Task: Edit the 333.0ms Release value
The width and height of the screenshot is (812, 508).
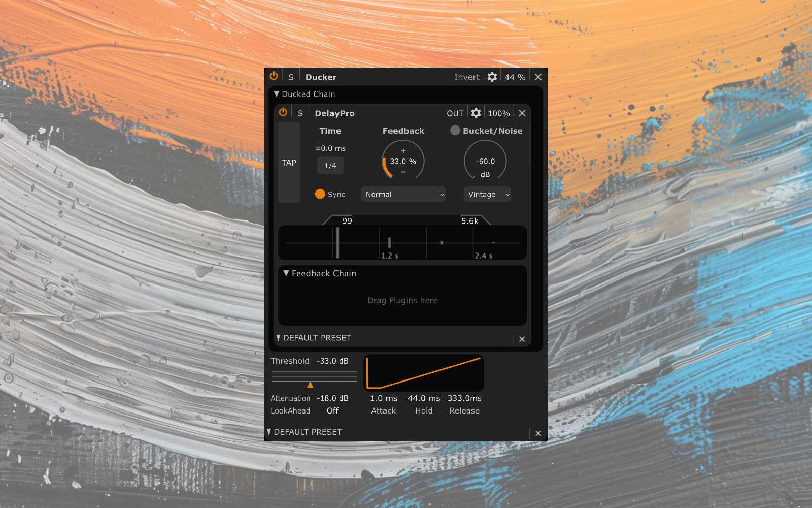Action: (x=464, y=398)
